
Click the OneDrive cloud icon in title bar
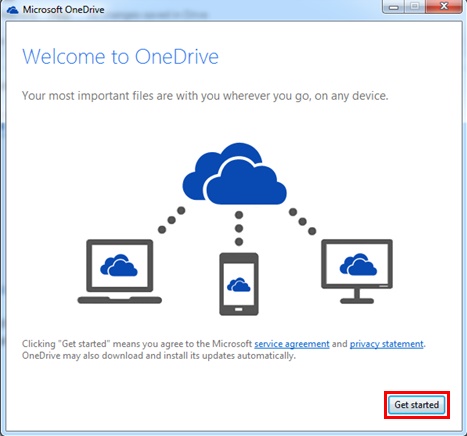coord(13,10)
